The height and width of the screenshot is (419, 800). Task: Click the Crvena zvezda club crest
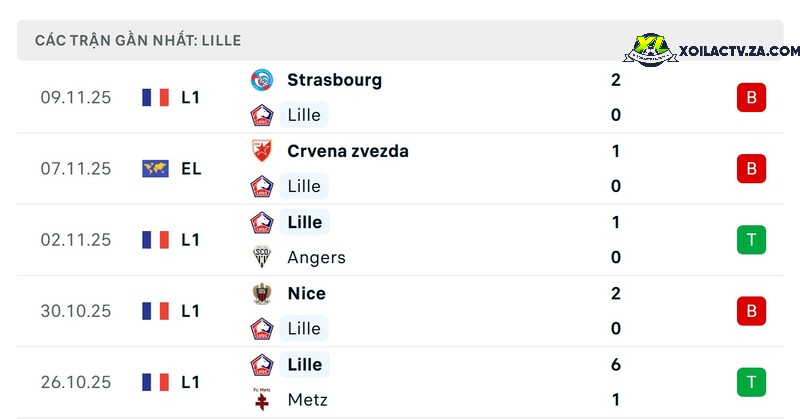pos(262,151)
